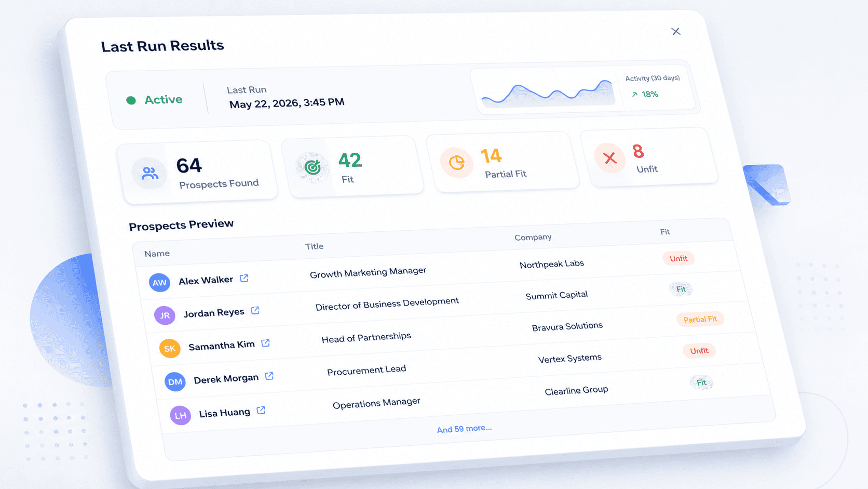The image size is (868, 489).
Task: Click the 'Active' status label
Action: point(164,99)
